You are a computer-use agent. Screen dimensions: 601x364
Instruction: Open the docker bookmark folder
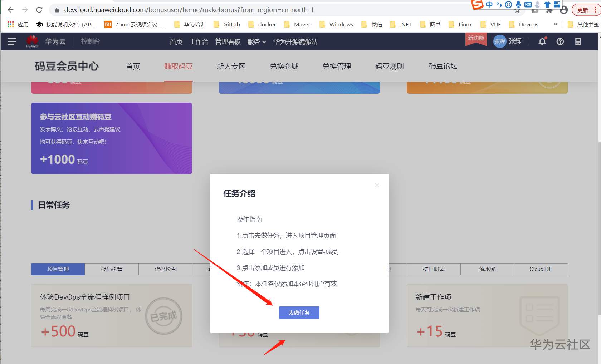tap(262, 24)
